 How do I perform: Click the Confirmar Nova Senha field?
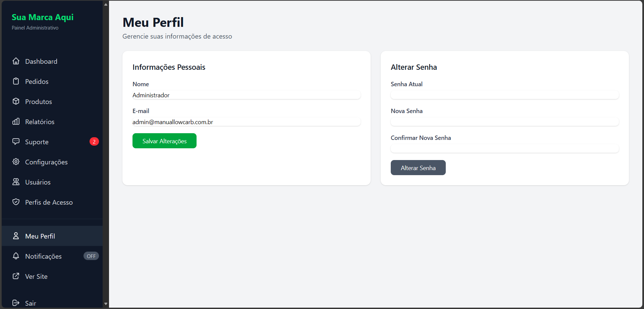[504, 149]
